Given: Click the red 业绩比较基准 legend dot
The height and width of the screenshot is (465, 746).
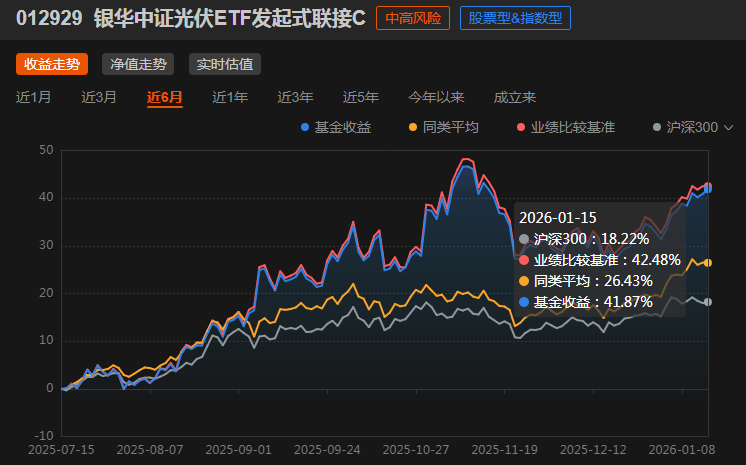Looking at the screenshot, I should (x=521, y=127).
